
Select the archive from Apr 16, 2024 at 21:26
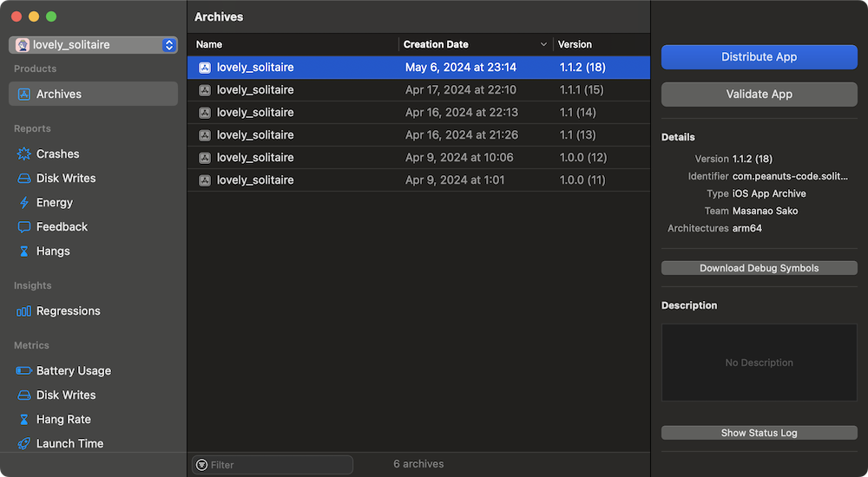418,135
